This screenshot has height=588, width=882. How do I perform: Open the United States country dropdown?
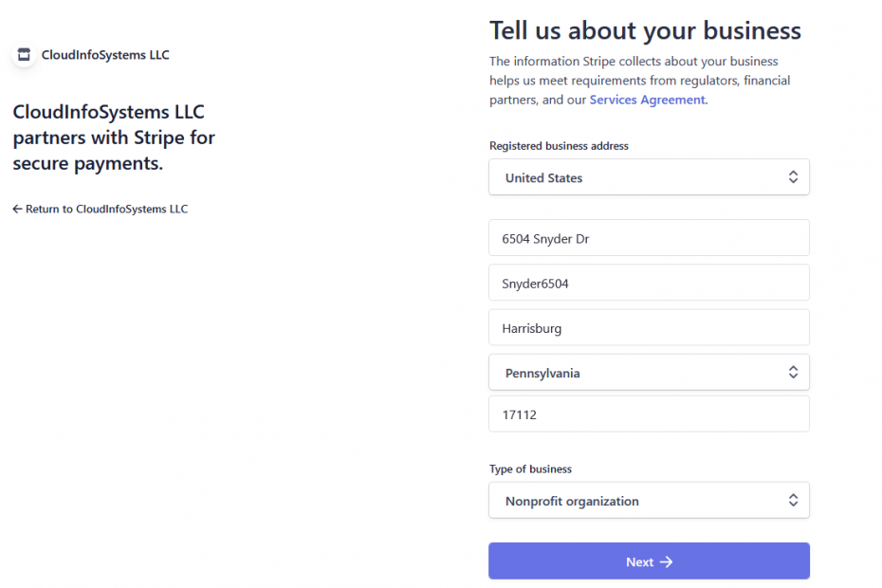coord(649,177)
